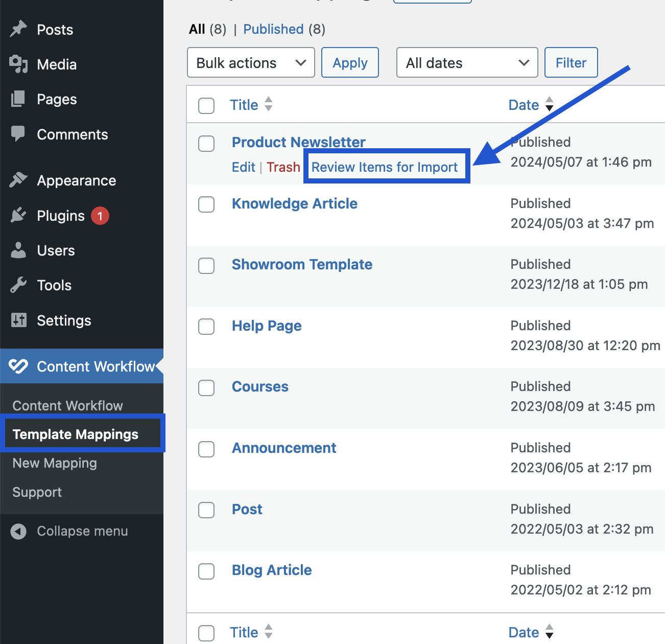Open the All dates filter dropdown
This screenshot has height=644, width=665.
(x=466, y=62)
